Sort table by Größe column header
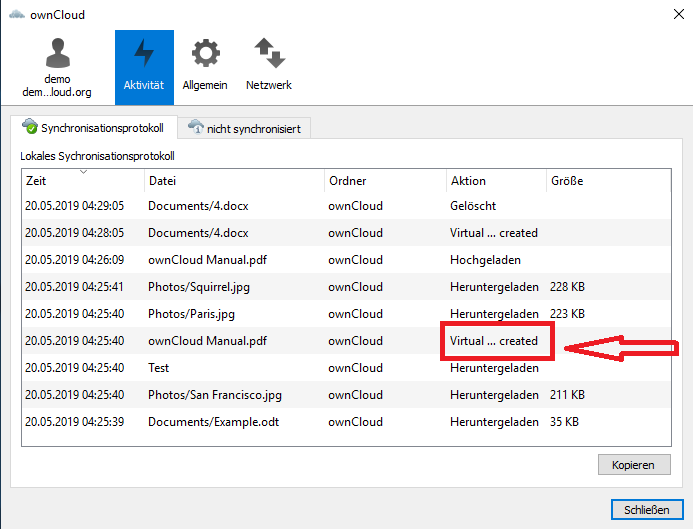This screenshot has width=696, height=532. [609, 181]
